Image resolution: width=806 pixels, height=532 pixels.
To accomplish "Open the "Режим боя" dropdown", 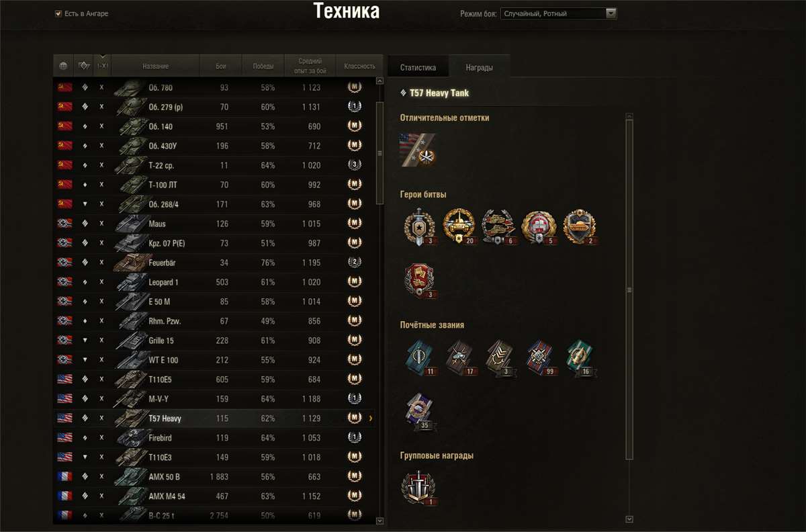I will point(559,13).
